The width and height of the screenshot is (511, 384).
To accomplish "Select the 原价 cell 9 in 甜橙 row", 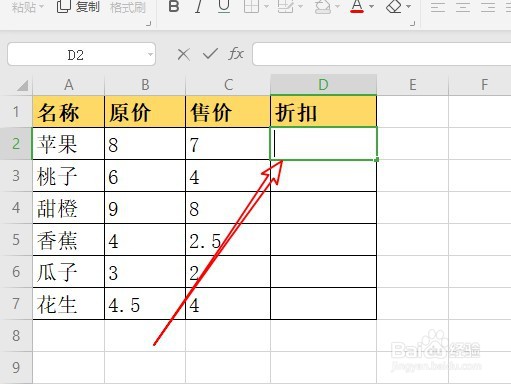I will (x=145, y=208).
